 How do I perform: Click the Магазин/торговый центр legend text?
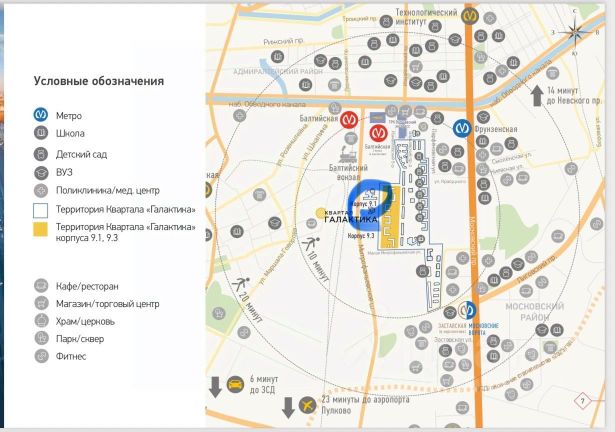click(107, 304)
